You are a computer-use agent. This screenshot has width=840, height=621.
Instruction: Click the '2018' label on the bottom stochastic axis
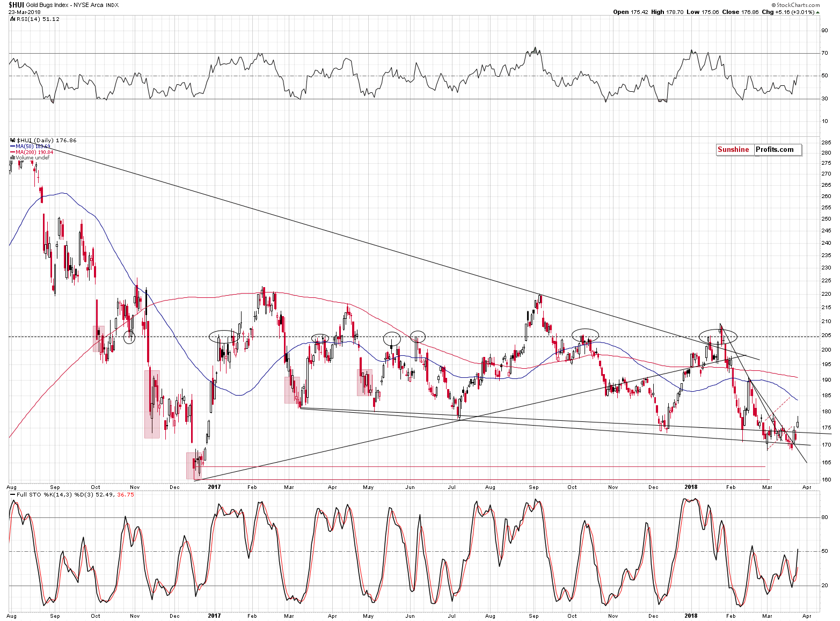691,616
